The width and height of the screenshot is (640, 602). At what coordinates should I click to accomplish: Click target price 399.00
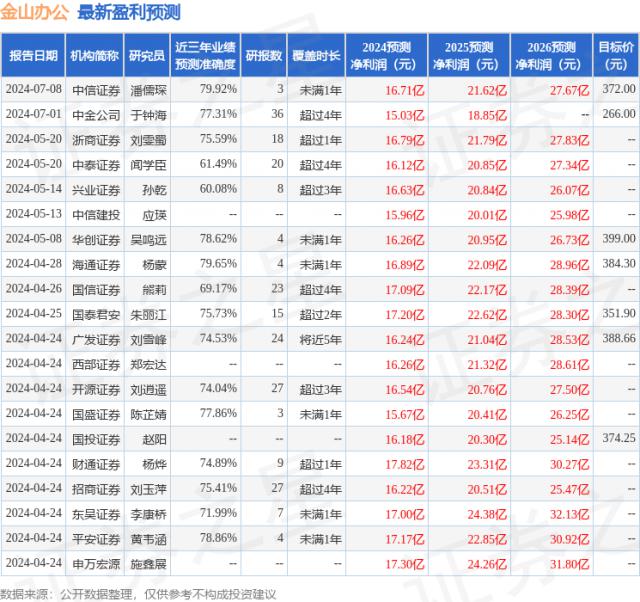619,238
